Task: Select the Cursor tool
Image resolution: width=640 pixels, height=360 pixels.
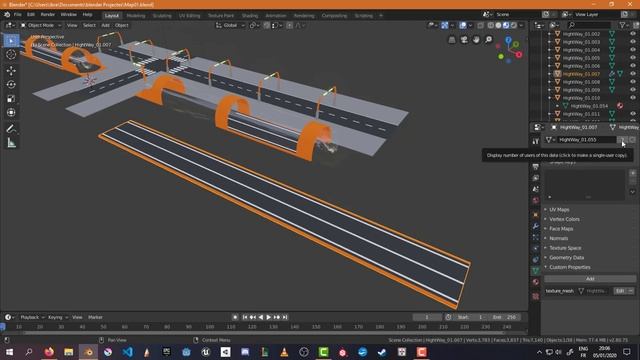Action: pos(11,54)
